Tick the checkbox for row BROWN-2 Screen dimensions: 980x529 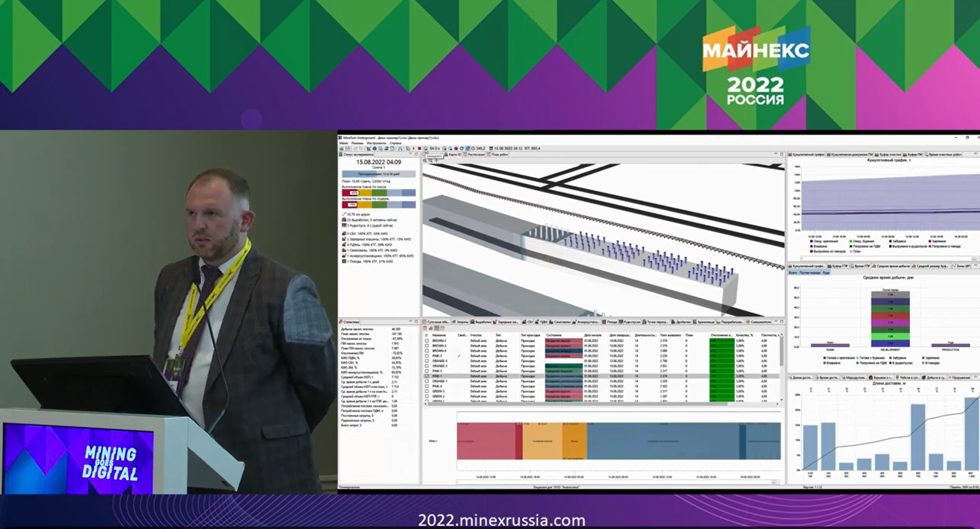(x=427, y=340)
